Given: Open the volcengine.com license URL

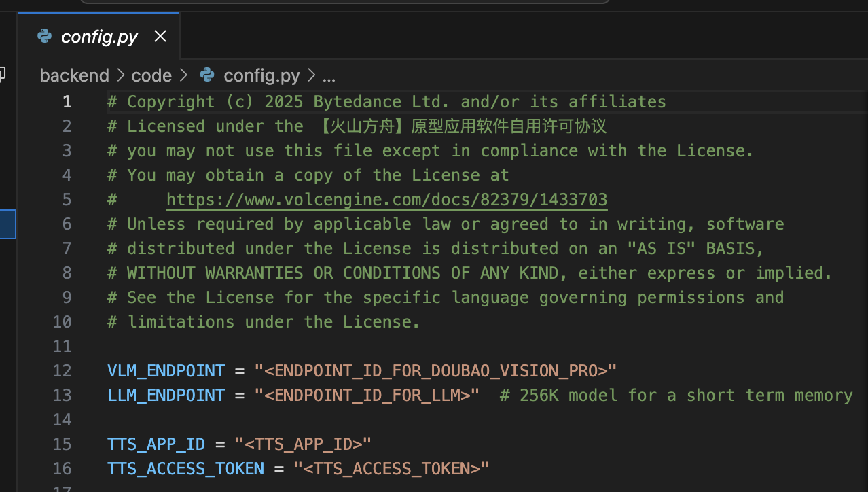Looking at the screenshot, I should coord(386,200).
